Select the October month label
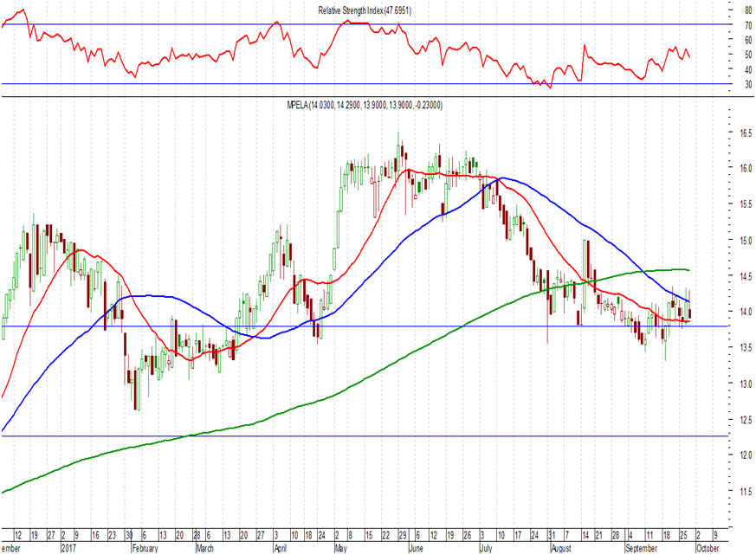The image size is (756, 555). tap(708, 549)
